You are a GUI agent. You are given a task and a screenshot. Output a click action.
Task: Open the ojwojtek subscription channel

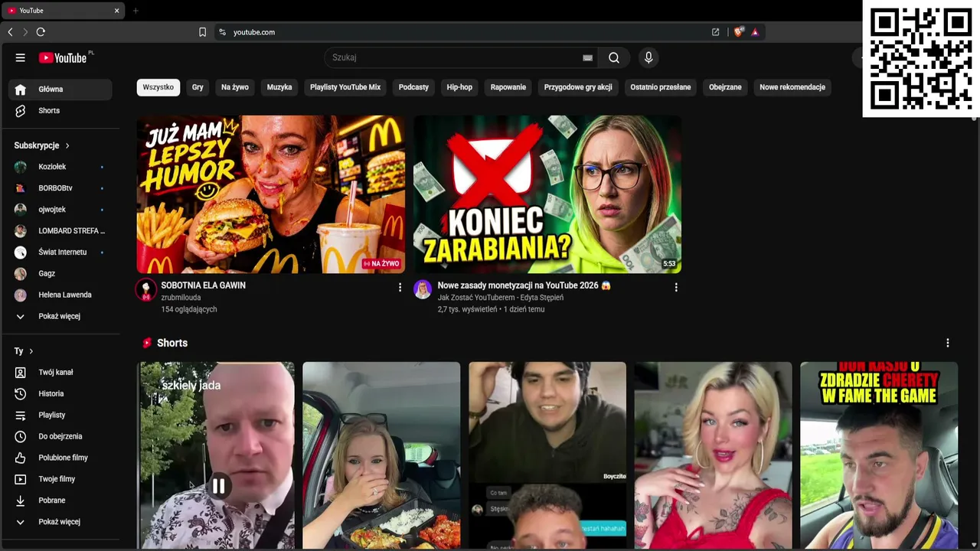(60, 210)
